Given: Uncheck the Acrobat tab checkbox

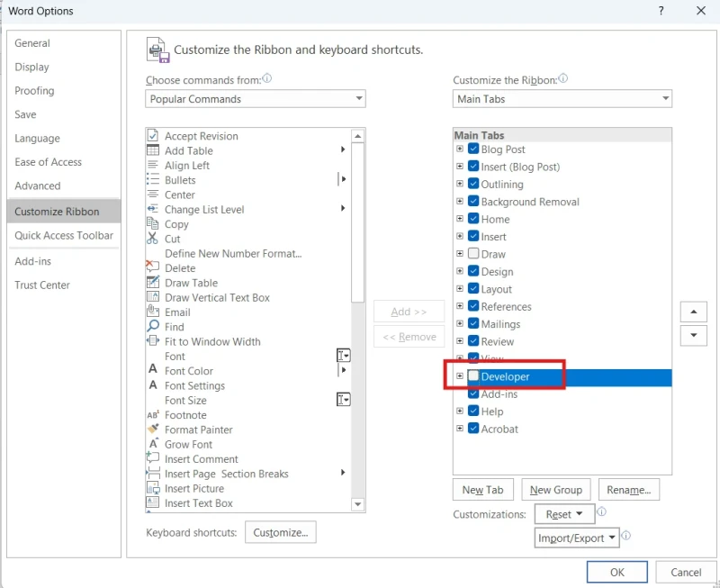Looking at the screenshot, I should (x=473, y=428).
